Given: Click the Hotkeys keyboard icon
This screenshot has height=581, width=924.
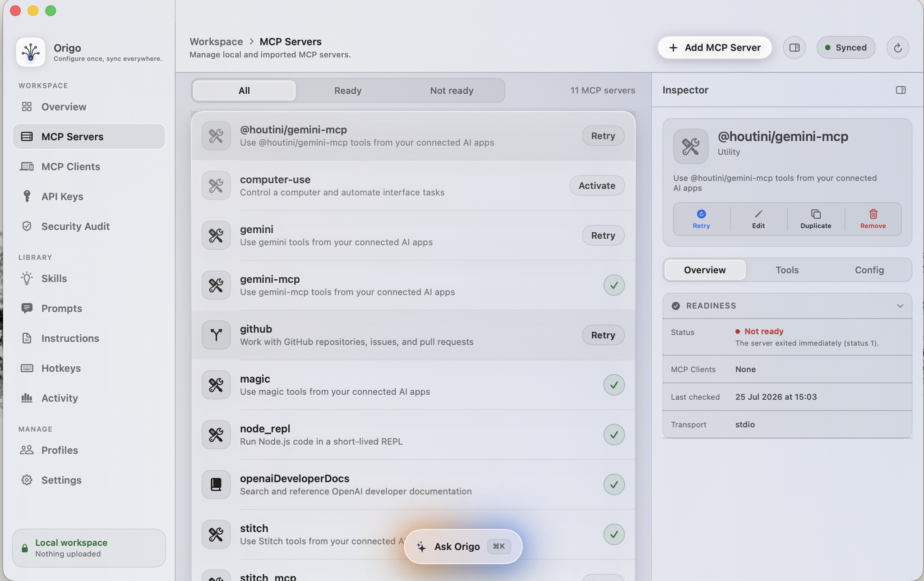Looking at the screenshot, I should (27, 368).
